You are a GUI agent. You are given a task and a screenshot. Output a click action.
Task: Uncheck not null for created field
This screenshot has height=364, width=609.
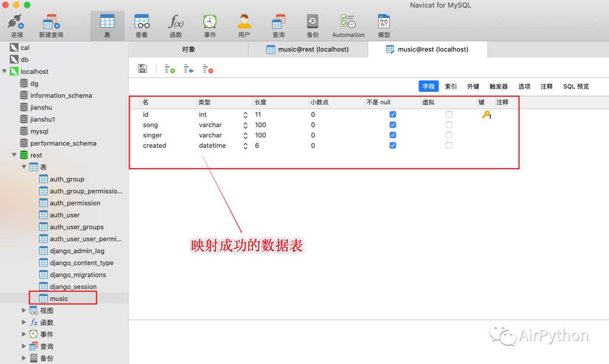point(392,145)
